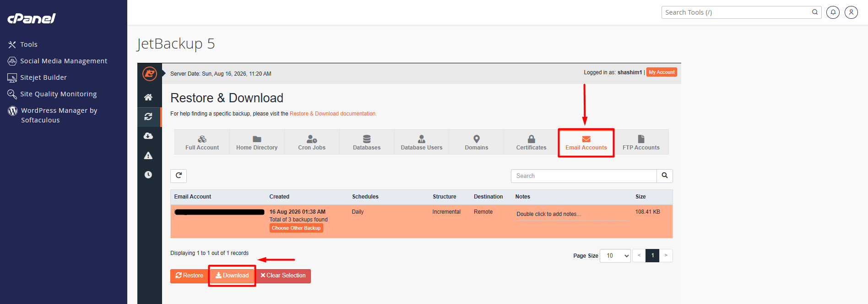This screenshot has height=304, width=868.
Task: Switch to the Cron Jobs tab
Action: [312, 142]
